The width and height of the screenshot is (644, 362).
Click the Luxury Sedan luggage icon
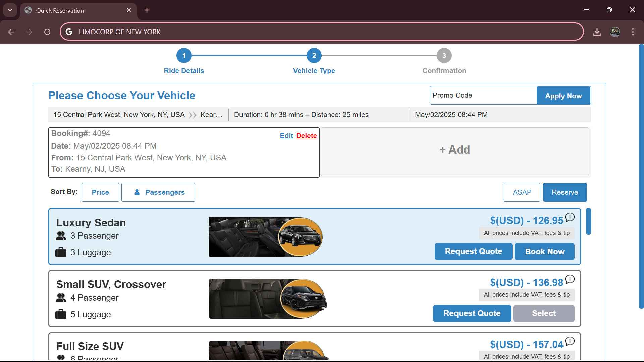tap(61, 252)
